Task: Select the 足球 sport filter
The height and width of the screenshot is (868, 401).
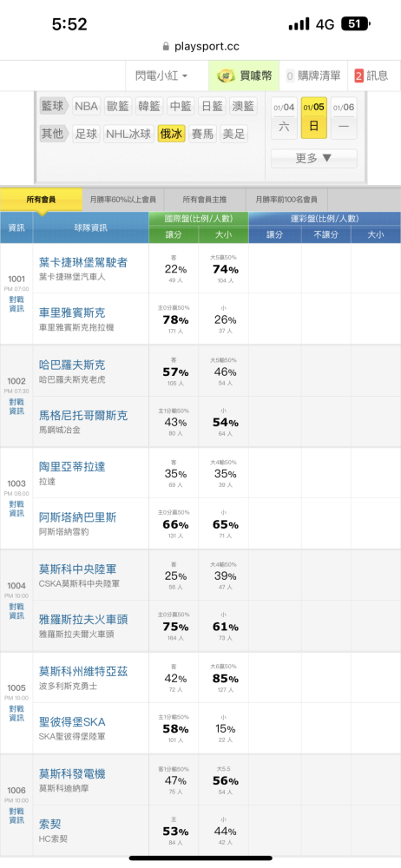Action: (87, 134)
